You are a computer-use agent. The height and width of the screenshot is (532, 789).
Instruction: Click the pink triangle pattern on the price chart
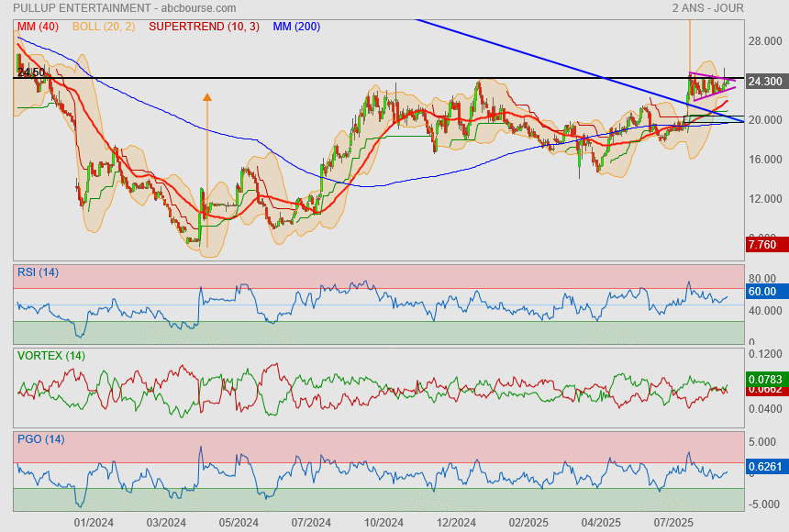[x=710, y=86]
